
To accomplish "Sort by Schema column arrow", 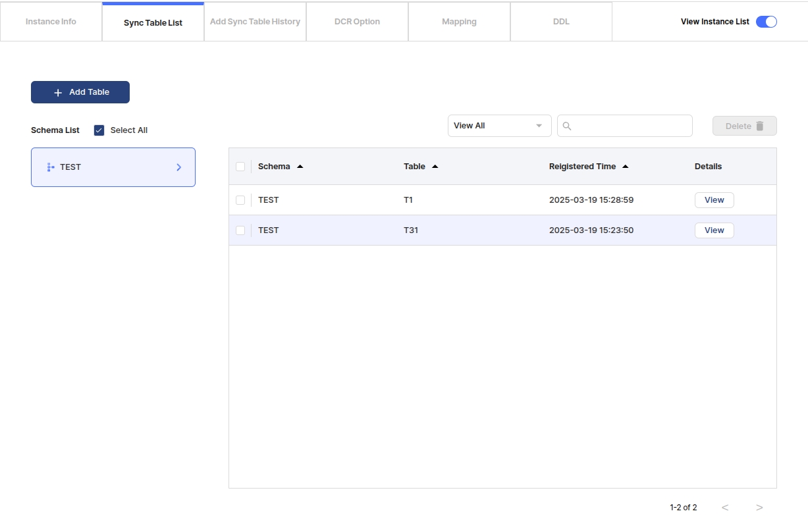I will (x=300, y=167).
